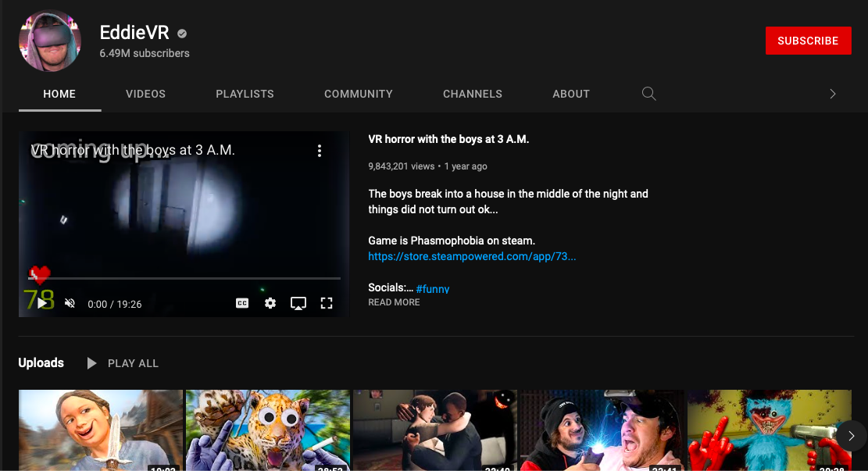
Task: Switch to the Home tab
Action: 60,94
